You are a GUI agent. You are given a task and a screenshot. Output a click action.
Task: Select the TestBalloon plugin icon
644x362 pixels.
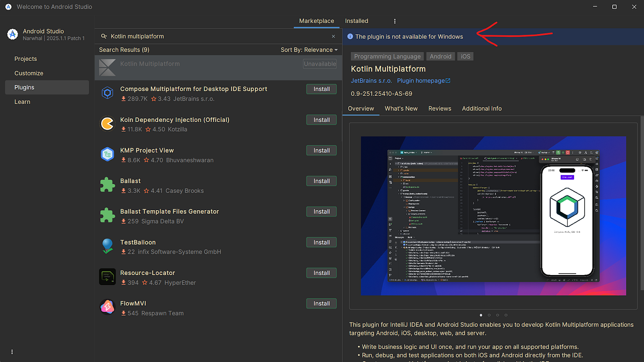point(107,246)
